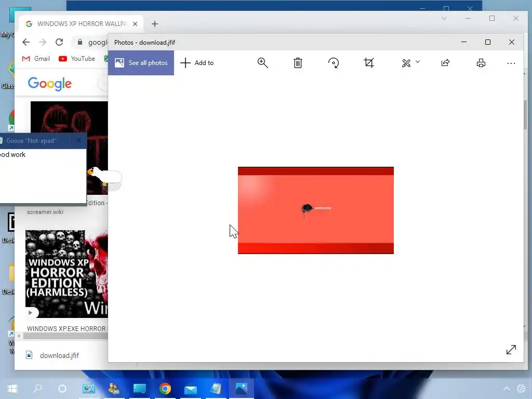Open Gmail bookmark
This screenshot has height=399, width=532.
pyautogui.click(x=36, y=59)
